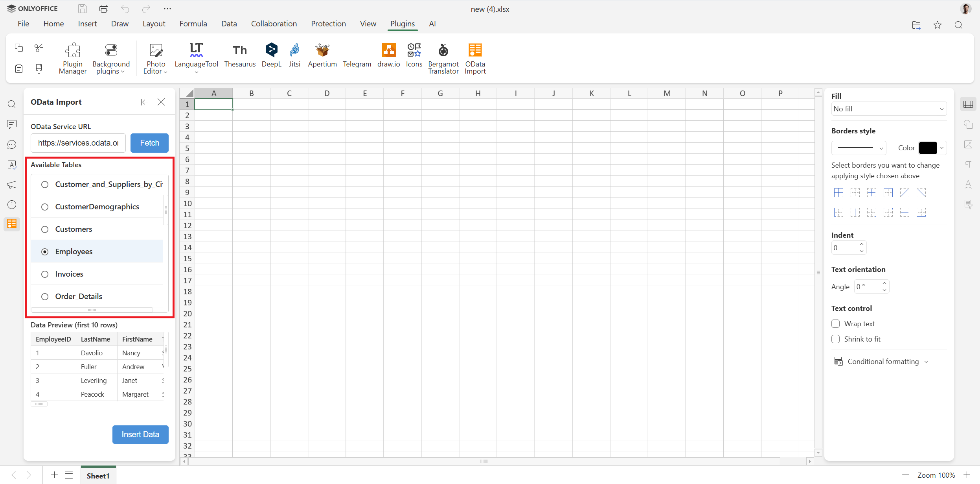The height and width of the screenshot is (484, 980).
Task: Enable the Wrap text option
Action: (x=836, y=323)
